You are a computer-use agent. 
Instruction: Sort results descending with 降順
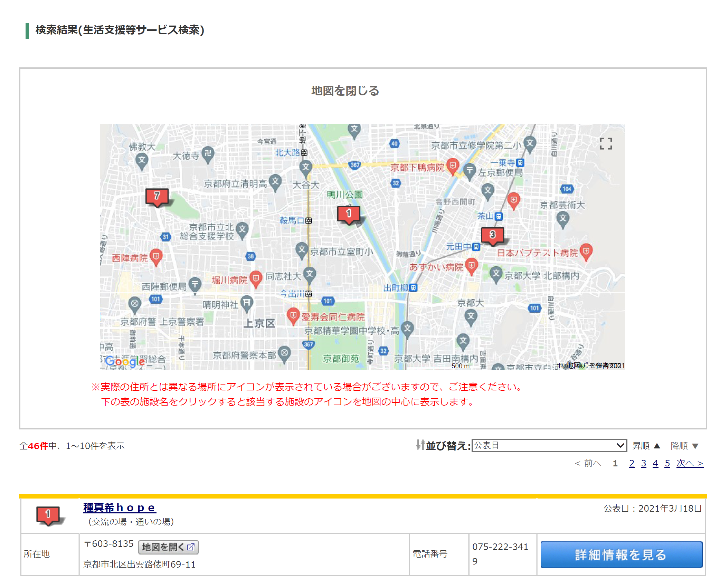click(684, 446)
